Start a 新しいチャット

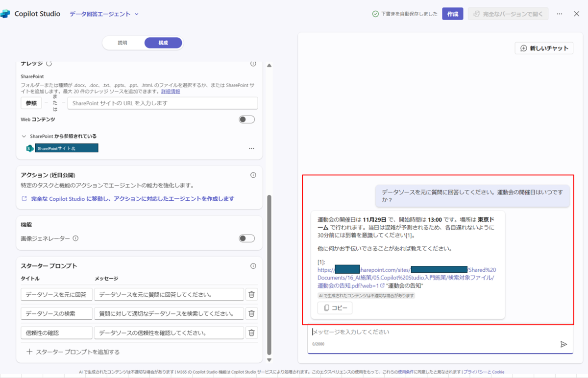click(544, 48)
